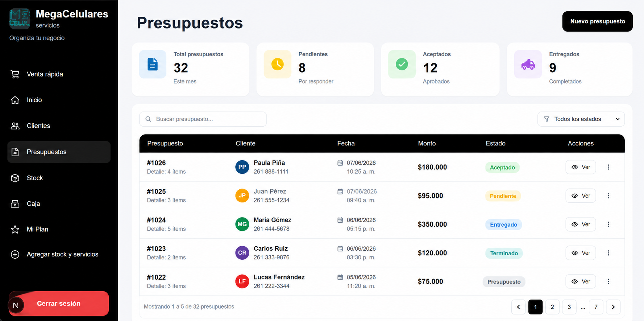644x321 pixels.
Task: Click the MG avatar of María Gómez
Action: click(242, 224)
